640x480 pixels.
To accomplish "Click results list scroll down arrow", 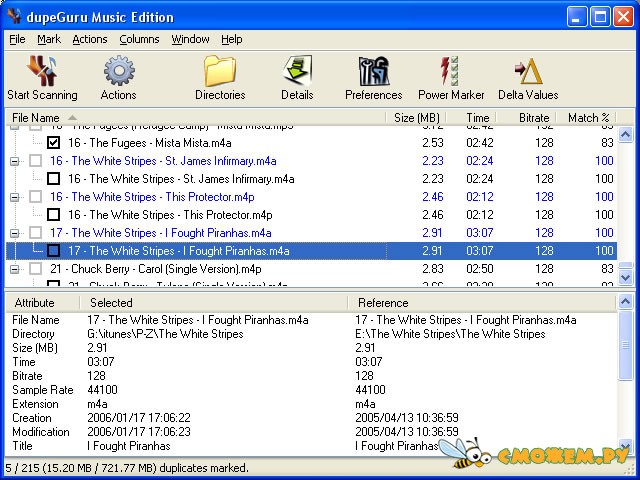I will click(626, 277).
